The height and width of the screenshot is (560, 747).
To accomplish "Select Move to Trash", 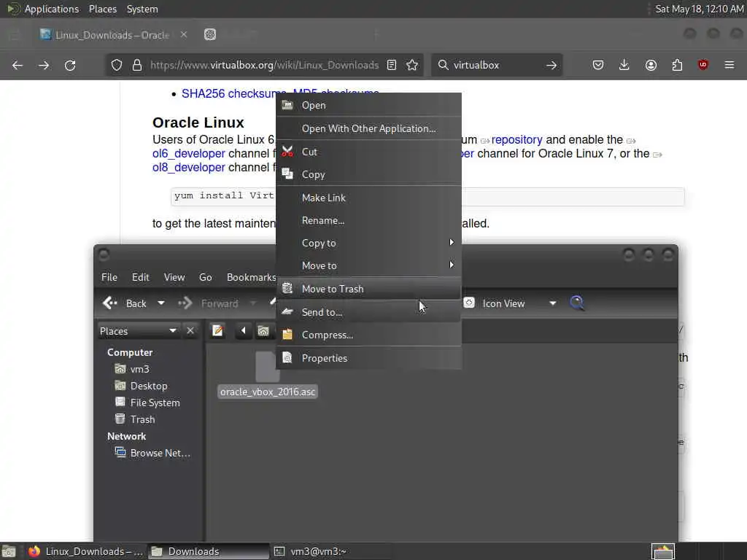I will point(368,289).
